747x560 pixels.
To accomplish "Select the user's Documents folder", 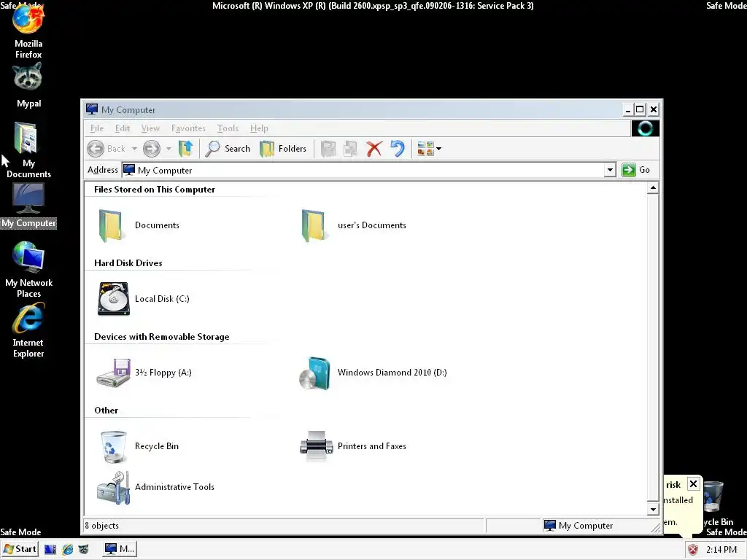I will [x=354, y=225].
